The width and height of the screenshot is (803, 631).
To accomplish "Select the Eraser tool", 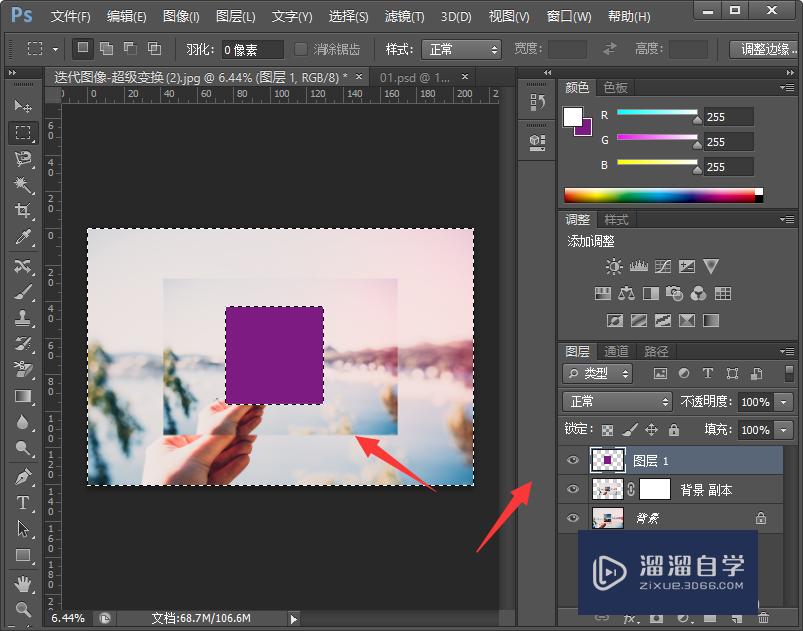I will [23, 370].
